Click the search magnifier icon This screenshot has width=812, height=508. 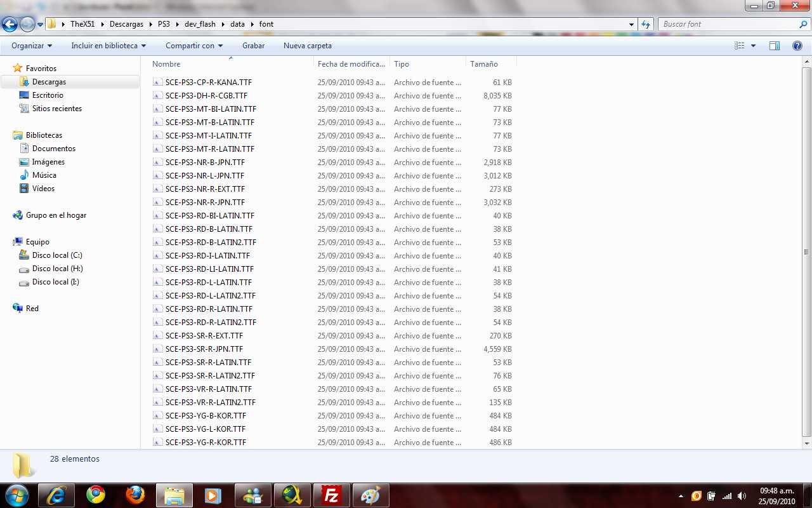804,24
